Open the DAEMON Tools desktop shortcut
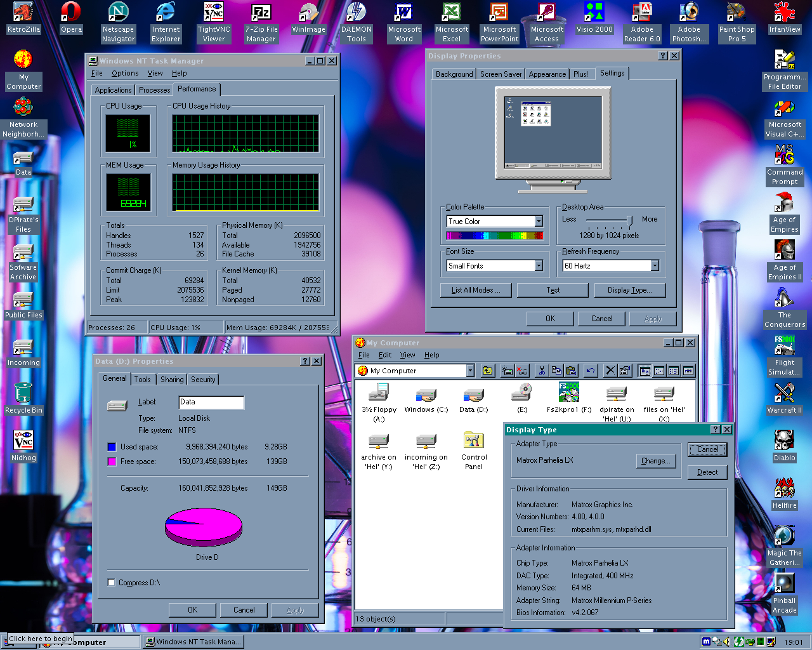Image resolution: width=812 pixels, height=650 pixels. click(357, 22)
